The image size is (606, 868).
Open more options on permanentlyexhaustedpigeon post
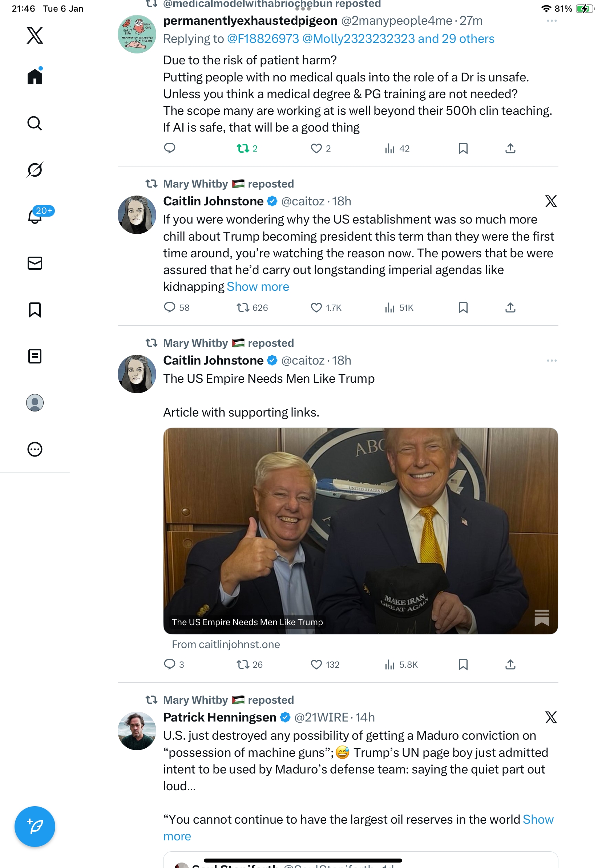(x=551, y=21)
